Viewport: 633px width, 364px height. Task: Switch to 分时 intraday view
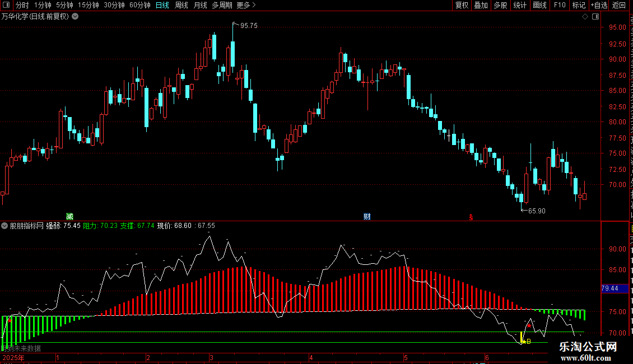[22, 5]
